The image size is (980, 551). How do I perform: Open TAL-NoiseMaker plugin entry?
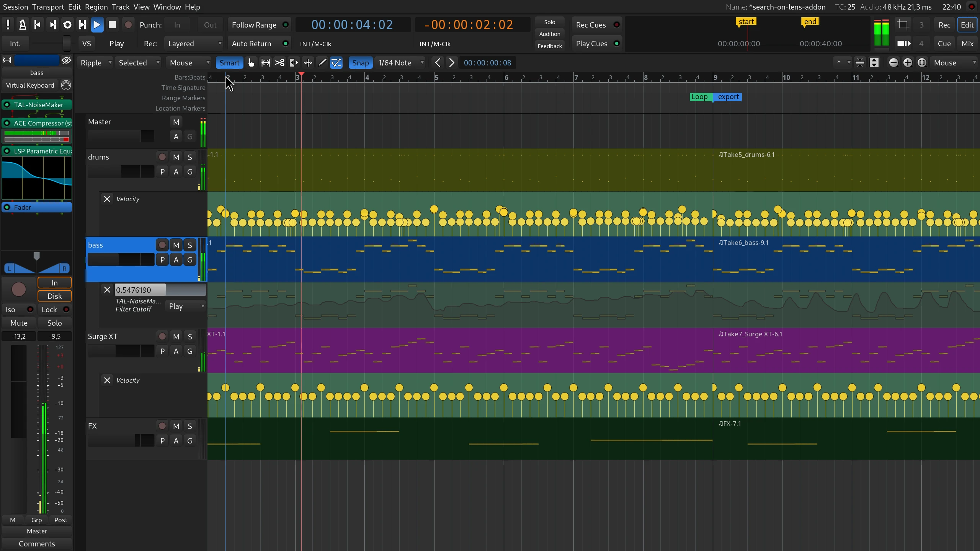click(x=37, y=104)
